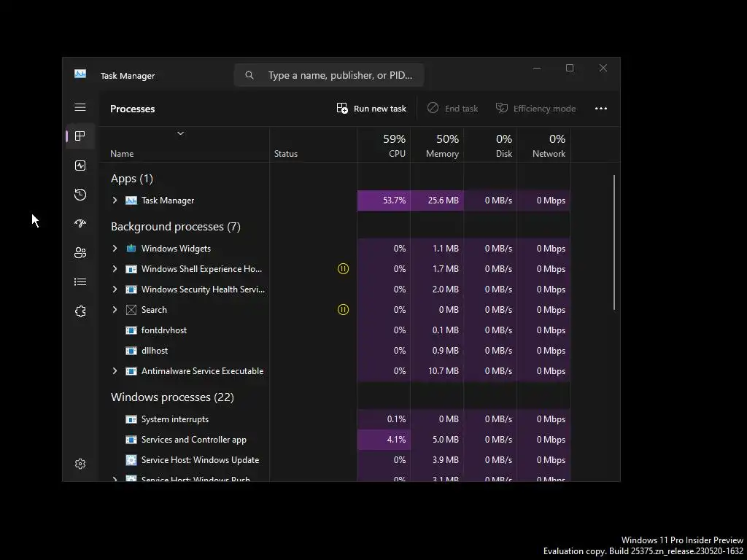Click the Task Manager title bar app icon

point(80,74)
